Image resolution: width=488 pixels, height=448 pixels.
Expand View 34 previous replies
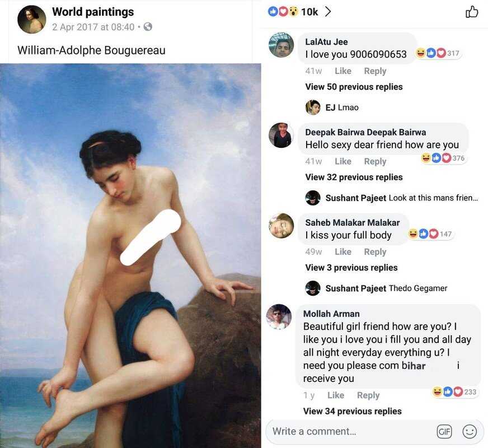pos(353,411)
